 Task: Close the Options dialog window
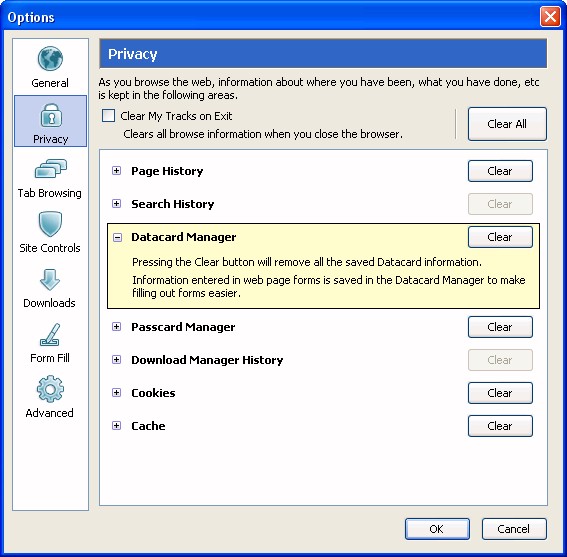click(x=550, y=17)
